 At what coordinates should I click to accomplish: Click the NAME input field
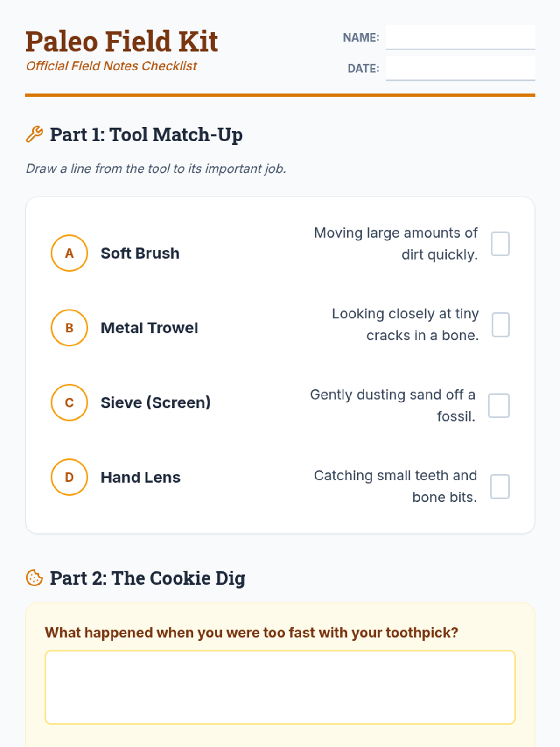460,37
